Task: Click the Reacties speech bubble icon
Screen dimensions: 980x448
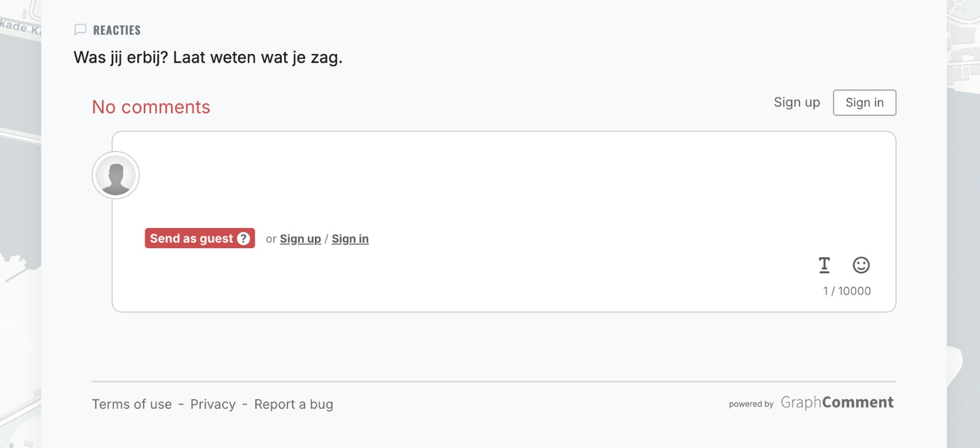Action: 80,29
